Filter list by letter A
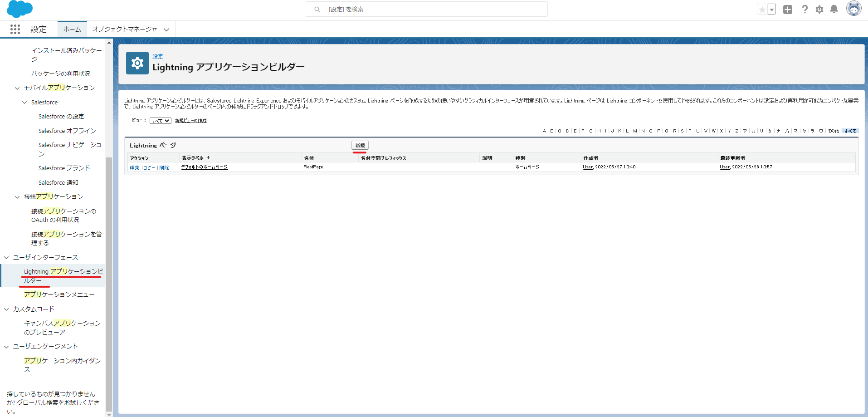The width and height of the screenshot is (868, 417). (544, 131)
